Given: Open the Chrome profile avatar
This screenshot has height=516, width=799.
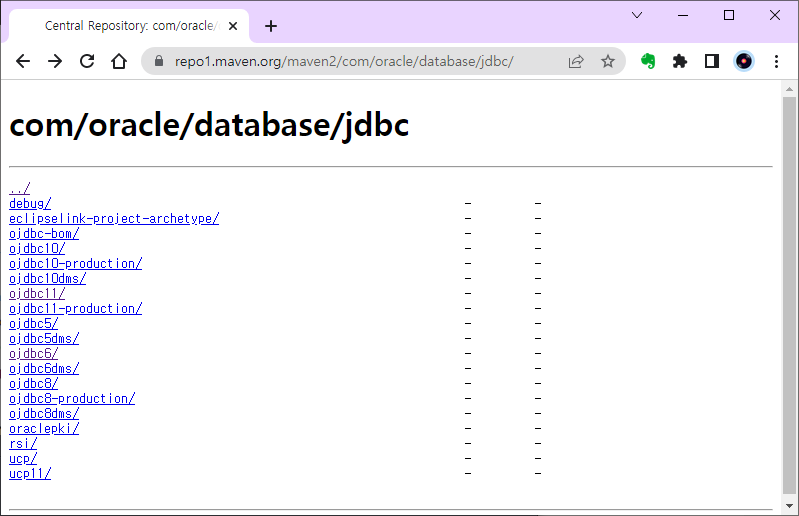Looking at the screenshot, I should tap(744, 62).
